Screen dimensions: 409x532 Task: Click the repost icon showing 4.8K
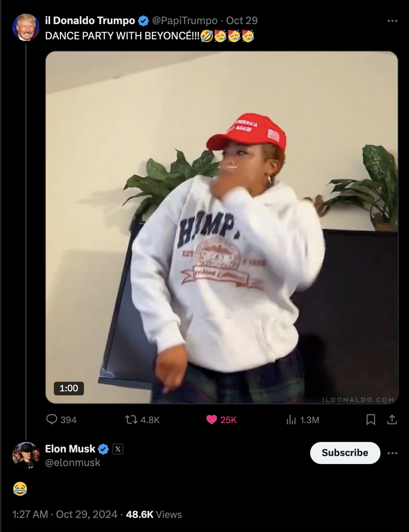131,420
